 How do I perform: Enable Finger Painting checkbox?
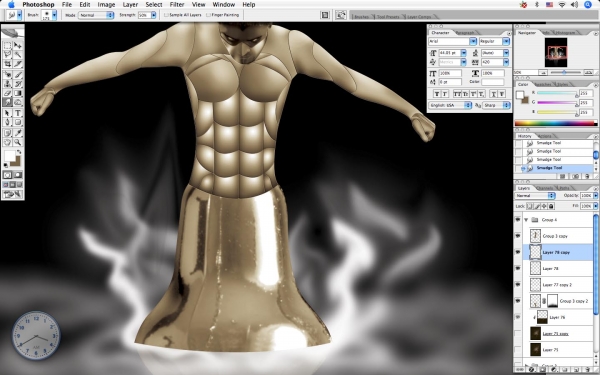tap(208, 15)
